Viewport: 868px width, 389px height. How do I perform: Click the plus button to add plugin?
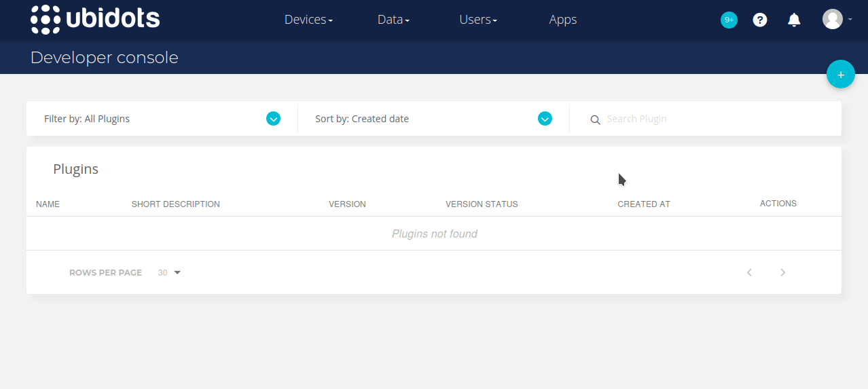[840, 74]
